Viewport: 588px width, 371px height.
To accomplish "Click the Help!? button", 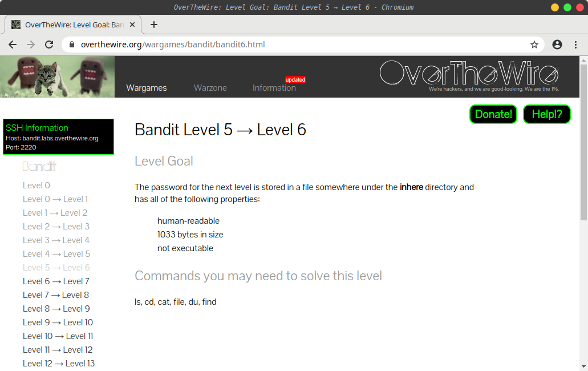I will point(547,114).
